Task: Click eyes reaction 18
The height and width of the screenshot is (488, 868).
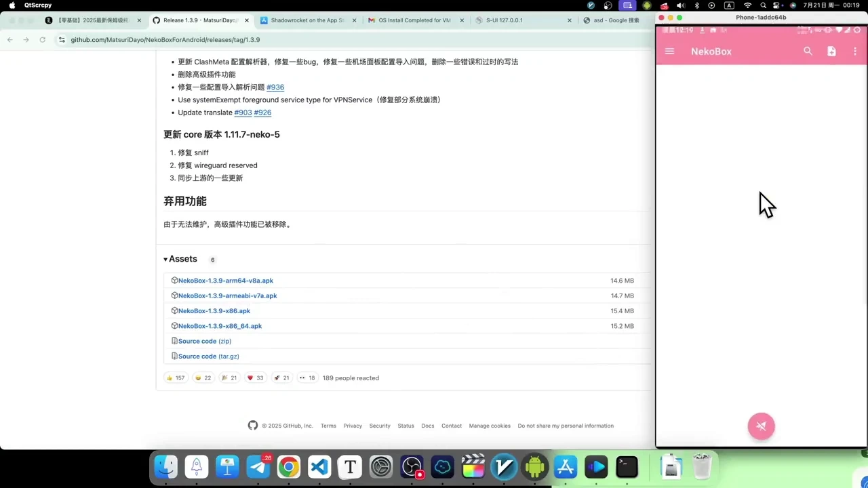Action: (x=307, y=378)
